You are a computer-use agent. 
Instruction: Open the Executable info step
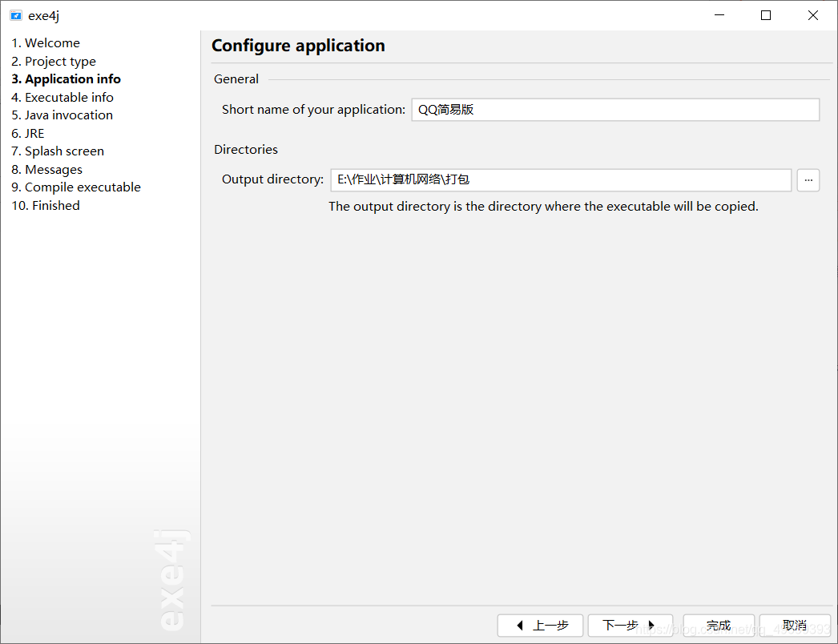click(x=62, y=97)
